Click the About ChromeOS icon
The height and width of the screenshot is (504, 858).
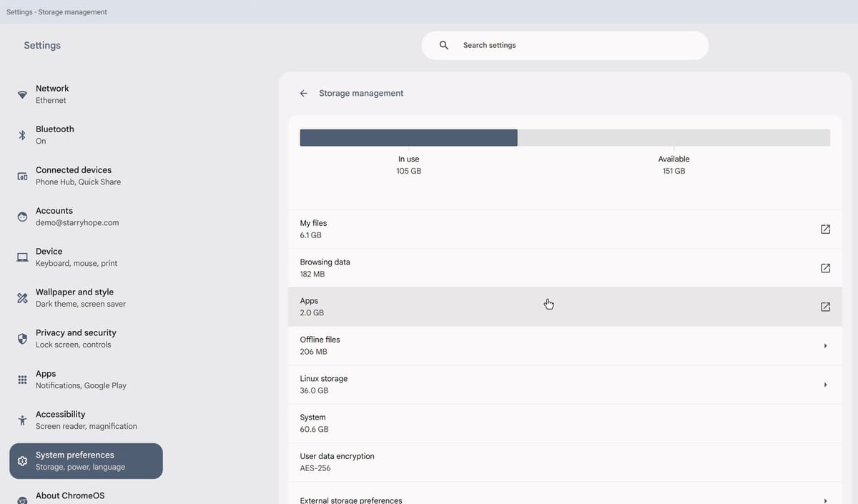pyautogui.click(x=22, y=500)
